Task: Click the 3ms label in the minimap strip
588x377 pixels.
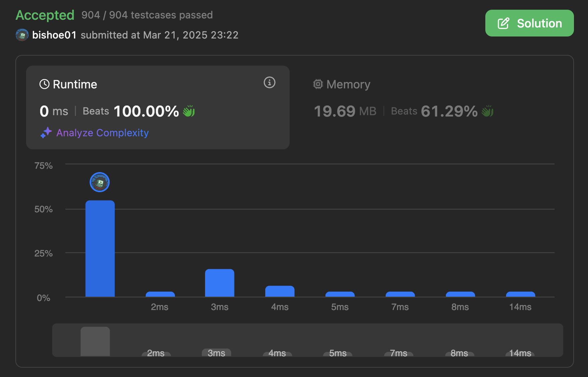Action: coord(216,353)
